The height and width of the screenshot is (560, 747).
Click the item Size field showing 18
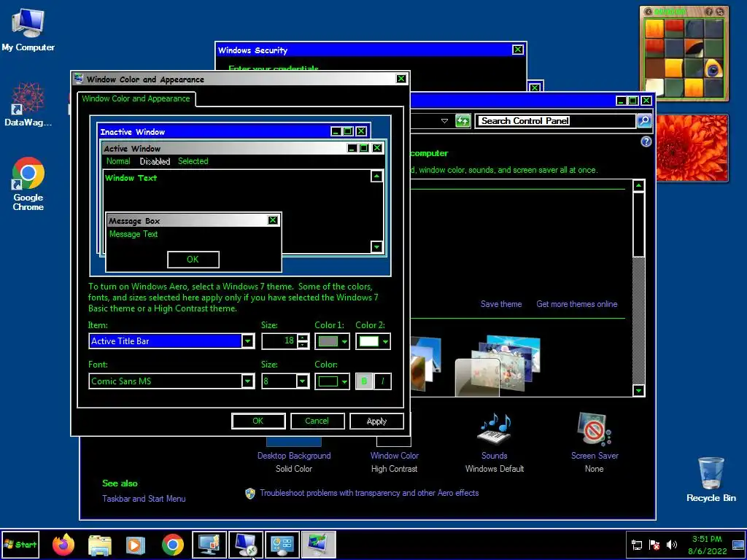(x=279, y=341)
